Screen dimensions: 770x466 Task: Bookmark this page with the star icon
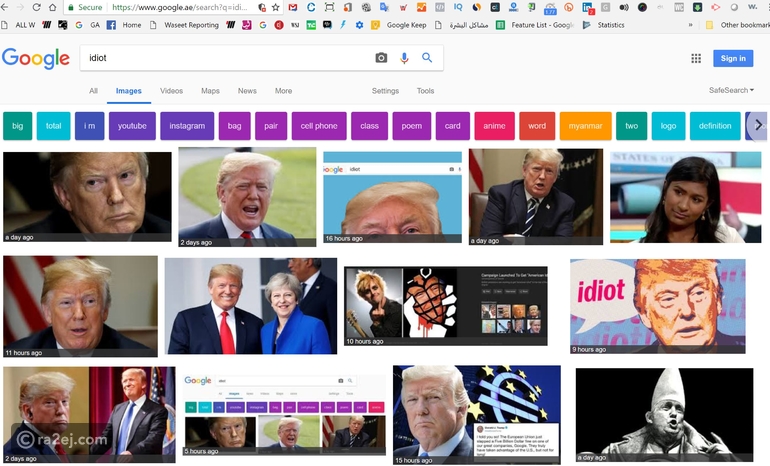click(276, 7)
